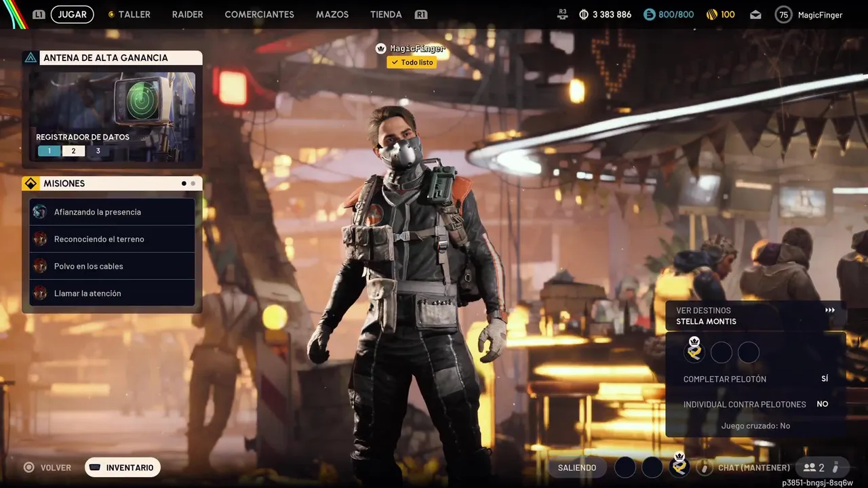The height and width of the screenshot is (488, 868).
Task: Open the COMERCIANTES tab
Action: click(259, 14)
